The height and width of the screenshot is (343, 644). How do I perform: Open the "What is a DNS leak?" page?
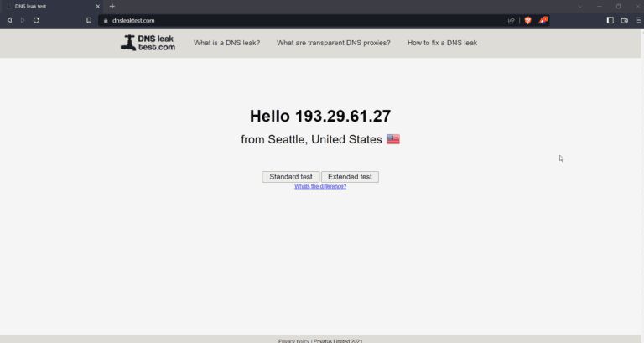pos(226,43)
